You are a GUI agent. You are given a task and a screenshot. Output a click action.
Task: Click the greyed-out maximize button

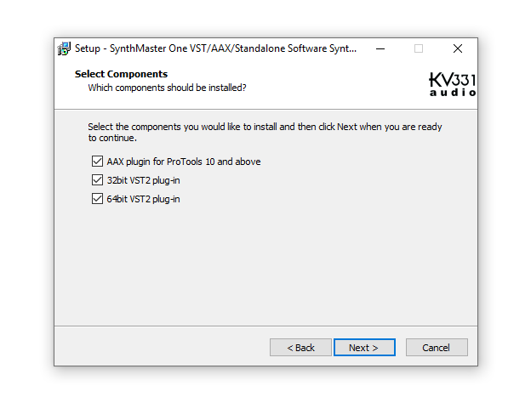coord(418,48)
